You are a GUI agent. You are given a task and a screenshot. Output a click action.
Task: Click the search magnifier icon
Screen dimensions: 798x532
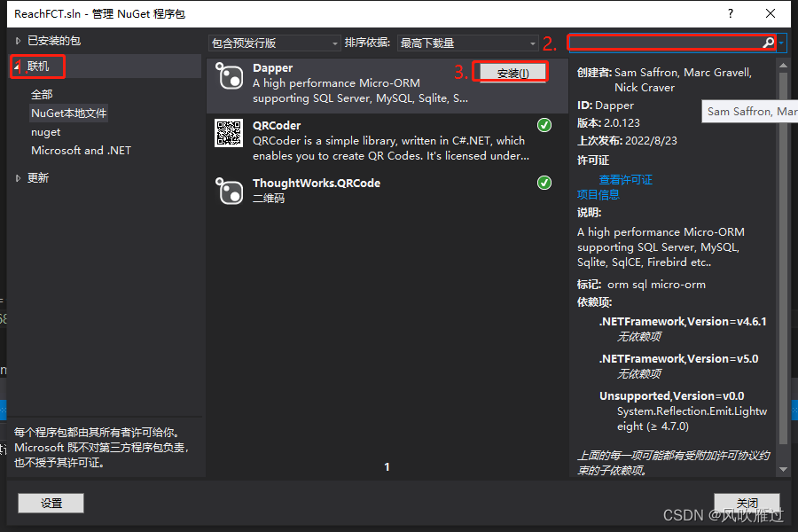point(769,42)
